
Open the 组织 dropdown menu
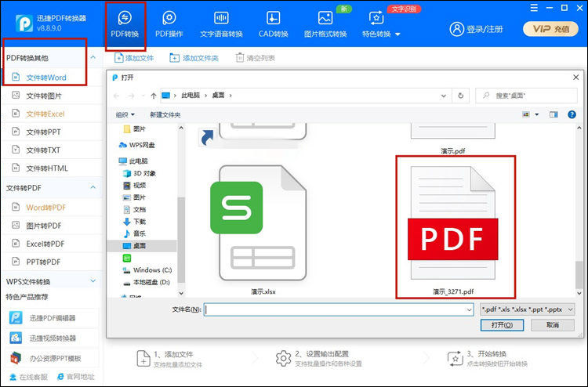coord(125,114)
